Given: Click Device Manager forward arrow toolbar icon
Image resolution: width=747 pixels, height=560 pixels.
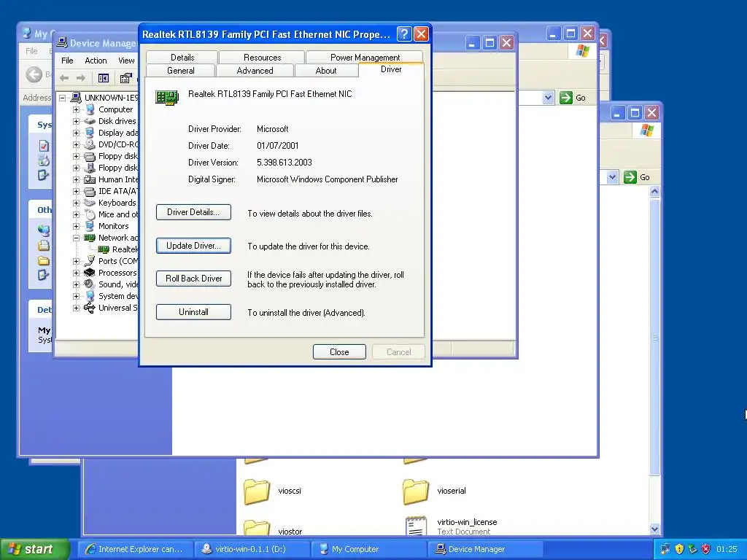Looking at the screenshot, I should tap(81, 78).
